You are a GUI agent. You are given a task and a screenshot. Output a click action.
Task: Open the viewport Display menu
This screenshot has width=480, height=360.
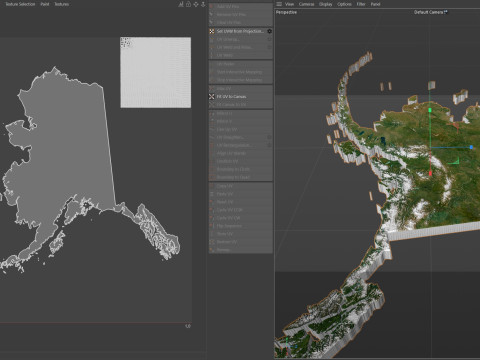[326, 4]
